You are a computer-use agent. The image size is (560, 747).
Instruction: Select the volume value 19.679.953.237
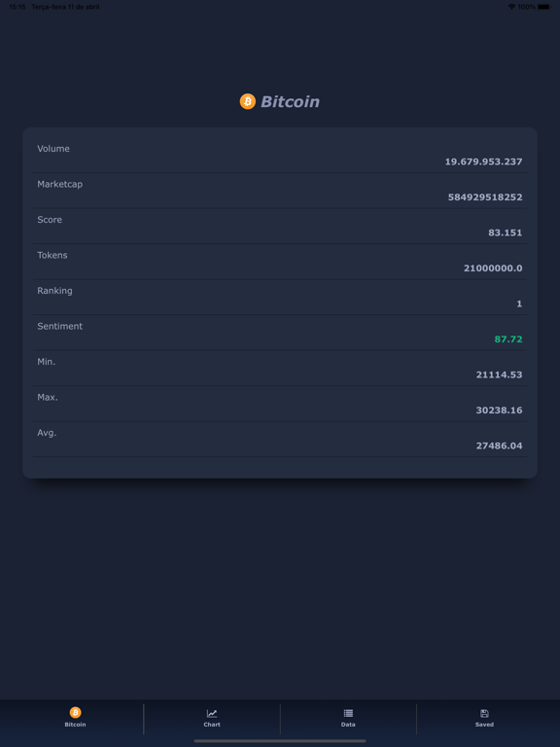[483, 161]
